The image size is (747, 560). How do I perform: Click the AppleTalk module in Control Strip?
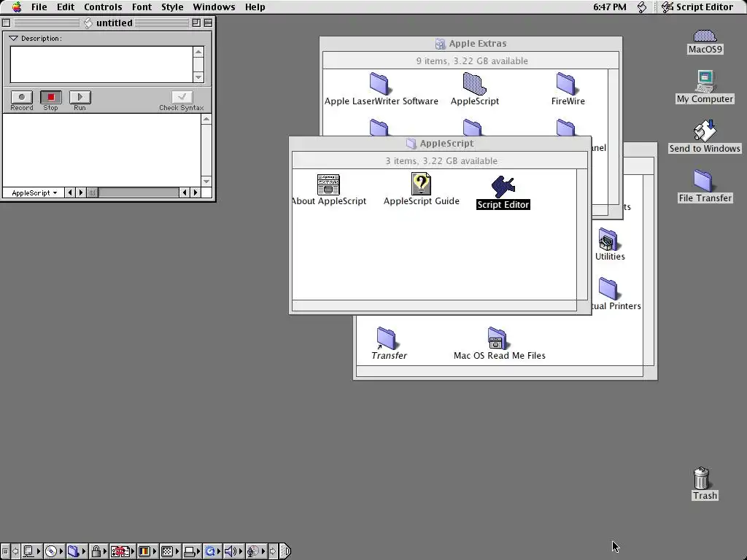click(32, 551)
